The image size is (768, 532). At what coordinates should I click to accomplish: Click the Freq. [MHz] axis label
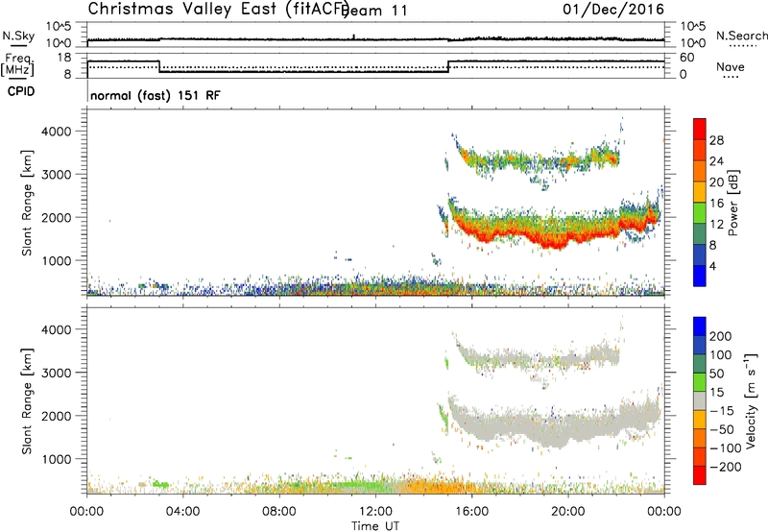point(17,65)
